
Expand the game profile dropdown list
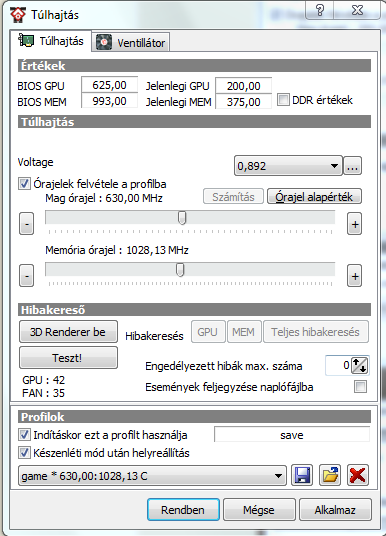point(152,475)
